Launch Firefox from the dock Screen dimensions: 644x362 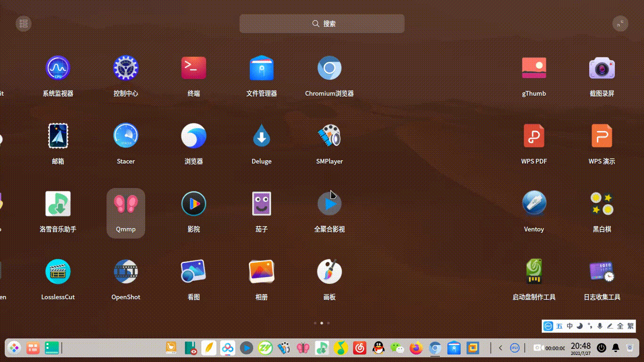click(416, 348)
